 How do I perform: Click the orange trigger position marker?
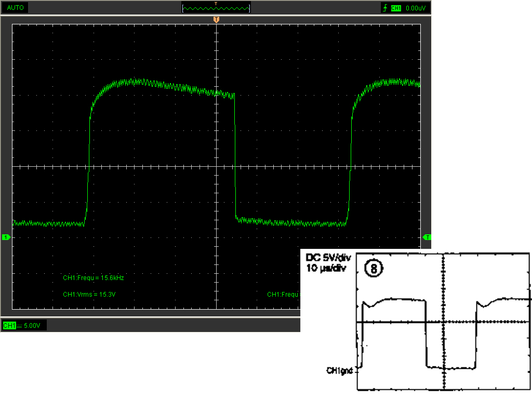(216, 20)
